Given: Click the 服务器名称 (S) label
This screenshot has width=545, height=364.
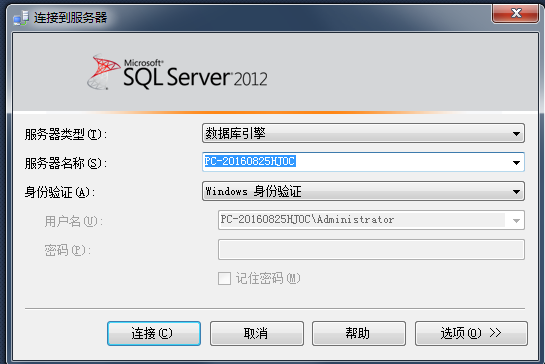Looking at the screenshot, I should tap(66, 163).
